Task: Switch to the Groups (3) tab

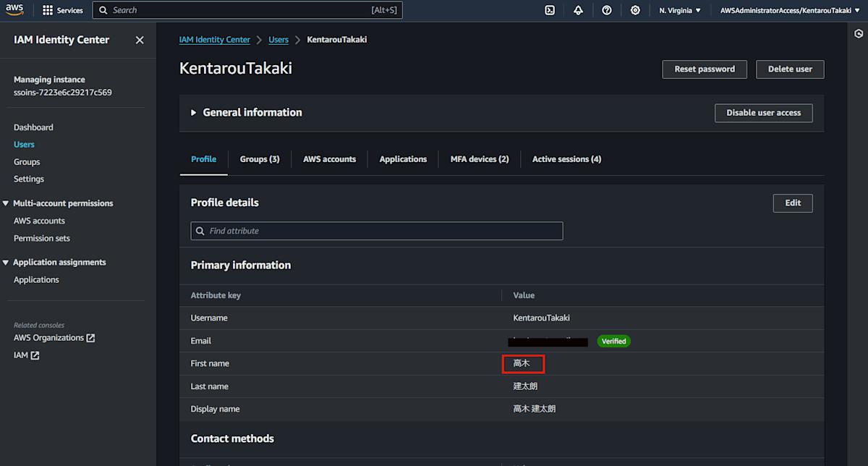Action: click(x=260, y=159)
